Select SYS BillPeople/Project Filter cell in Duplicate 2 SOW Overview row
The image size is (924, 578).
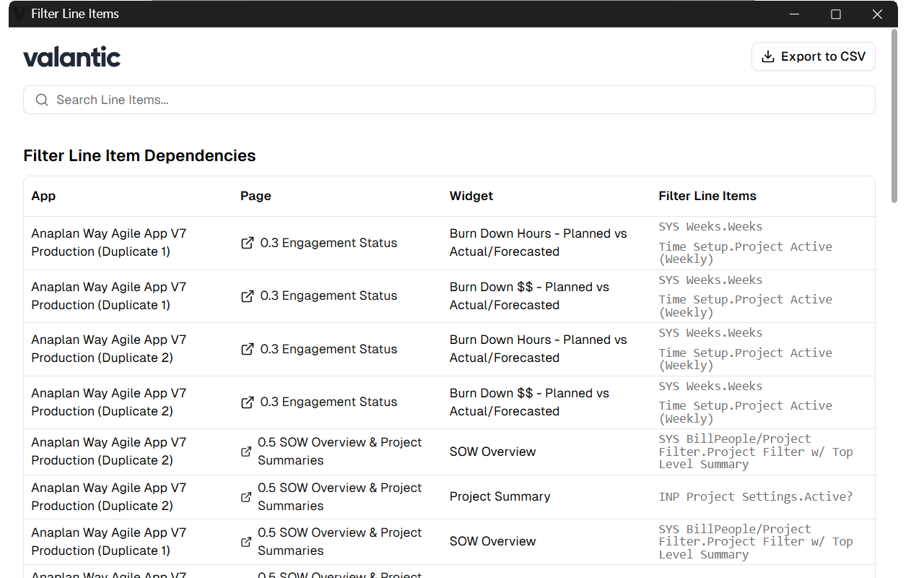(756, 452)
